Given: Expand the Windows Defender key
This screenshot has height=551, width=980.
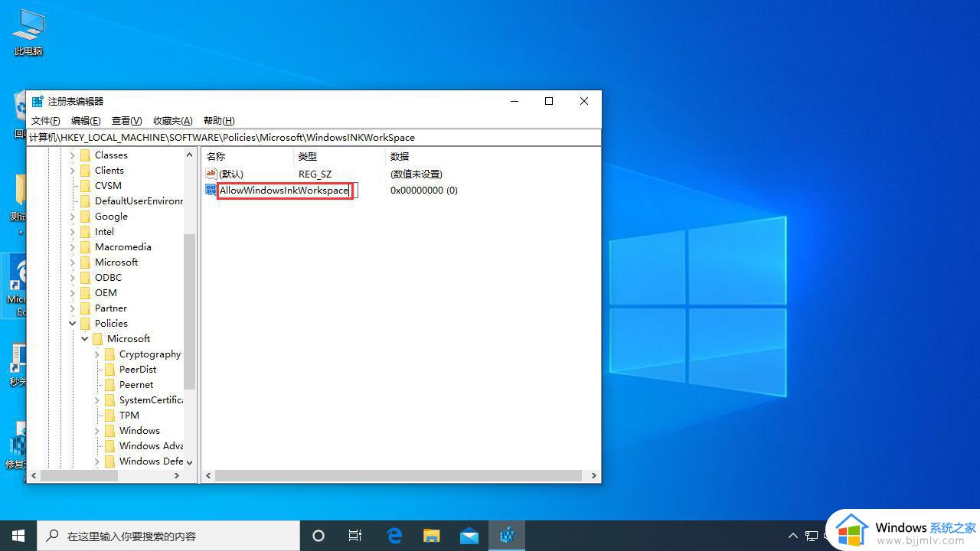Looking at the screenshot, I should [97, 461].
